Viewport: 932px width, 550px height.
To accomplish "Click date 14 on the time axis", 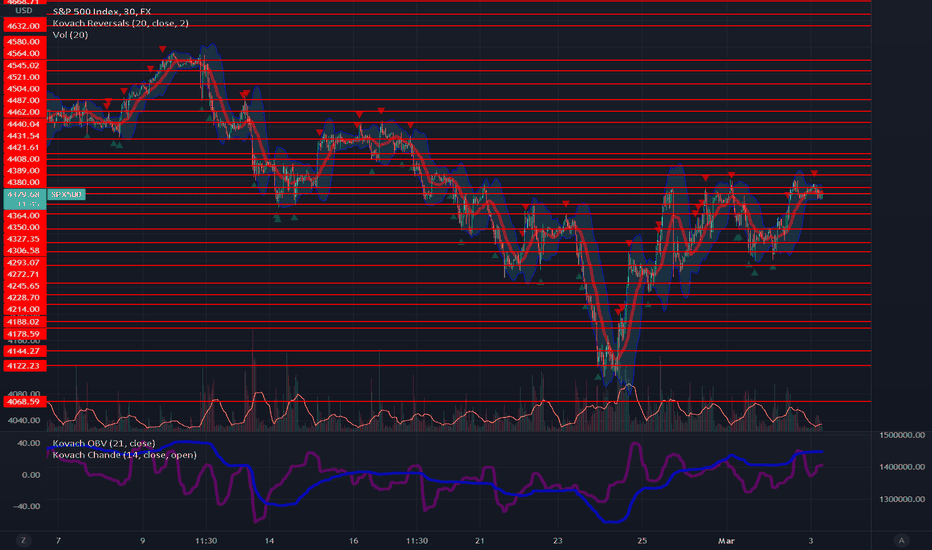I will pyautogui.click(x=269, y=540).
